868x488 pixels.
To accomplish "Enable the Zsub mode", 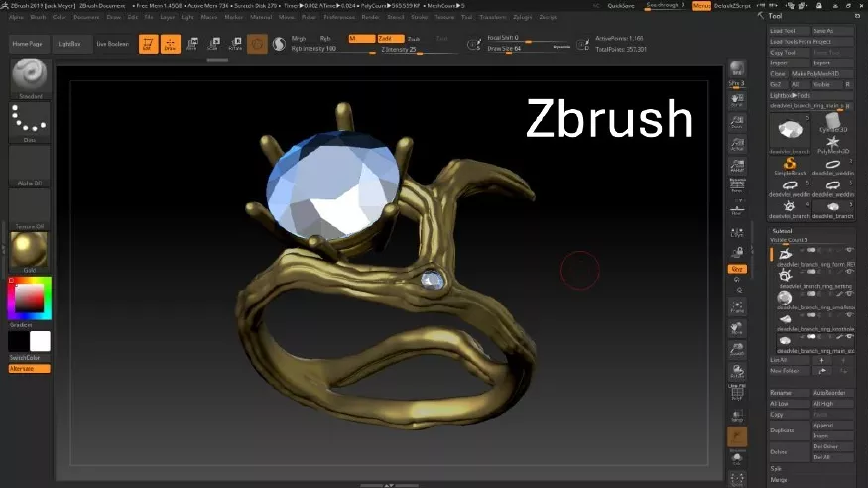I will [x=414, y=38].
